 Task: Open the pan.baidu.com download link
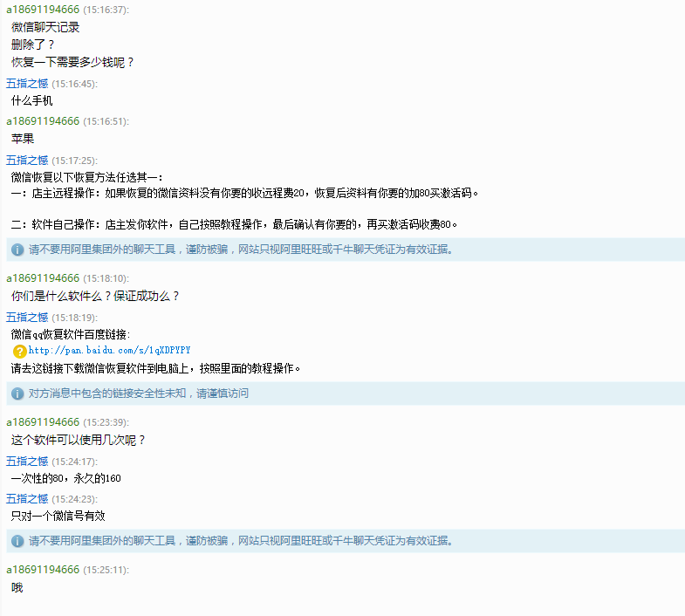coord(109,350)
